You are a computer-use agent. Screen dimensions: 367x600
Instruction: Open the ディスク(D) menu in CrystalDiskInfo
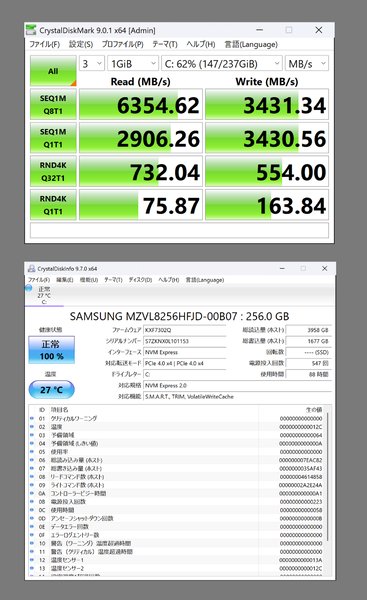coord(140,280)
